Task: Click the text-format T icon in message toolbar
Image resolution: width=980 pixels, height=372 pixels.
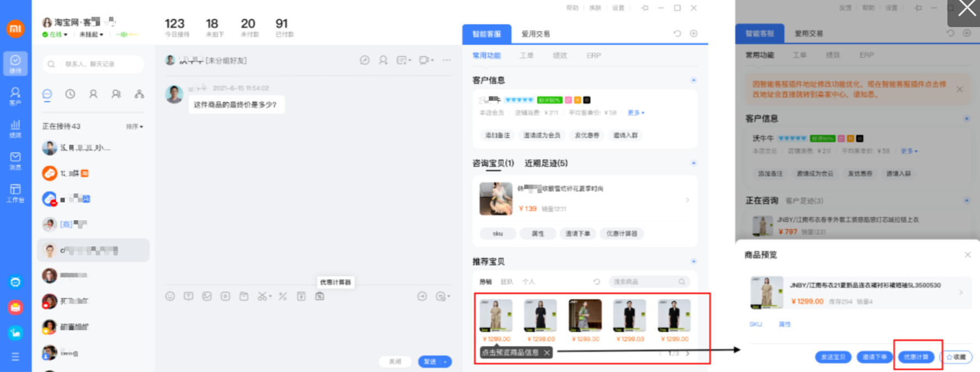Action: (x=188, y=296)
